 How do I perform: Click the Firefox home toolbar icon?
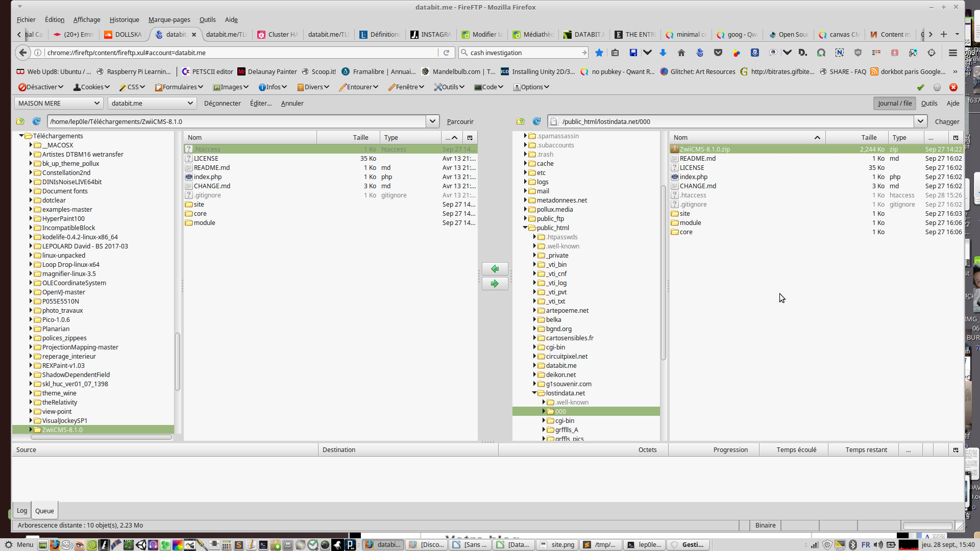tap(681, 53)
